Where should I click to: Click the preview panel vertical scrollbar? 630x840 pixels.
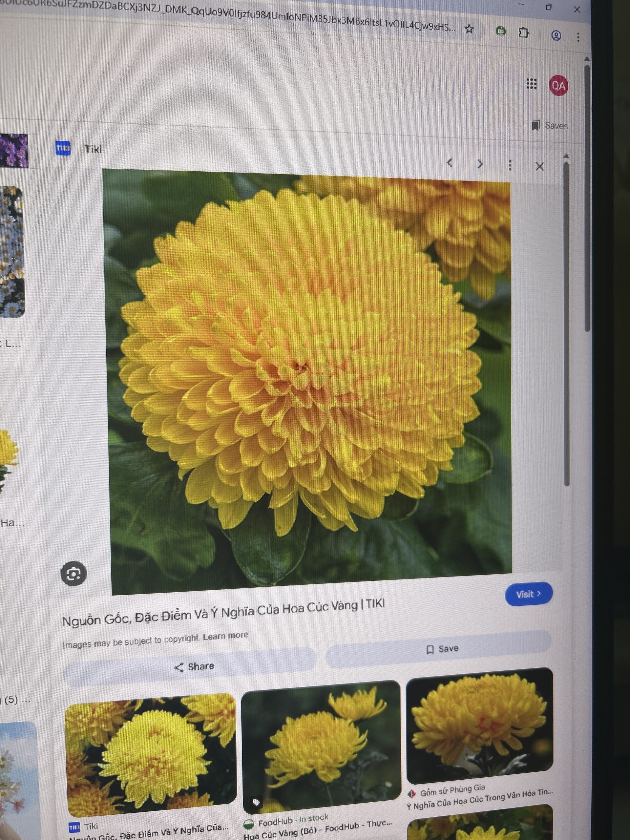[567, 323]
